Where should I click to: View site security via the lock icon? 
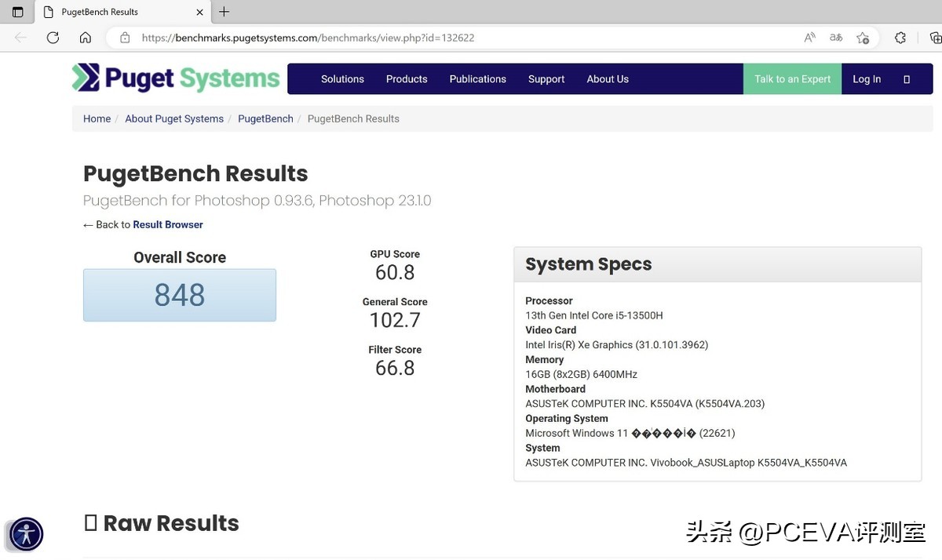pos(124,37)
